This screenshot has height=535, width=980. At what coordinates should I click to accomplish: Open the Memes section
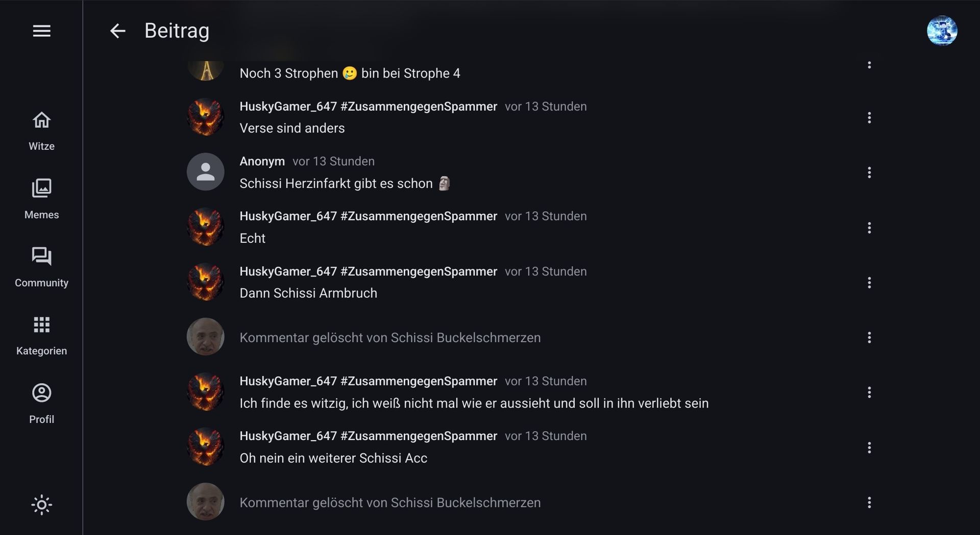click(41, 199)
